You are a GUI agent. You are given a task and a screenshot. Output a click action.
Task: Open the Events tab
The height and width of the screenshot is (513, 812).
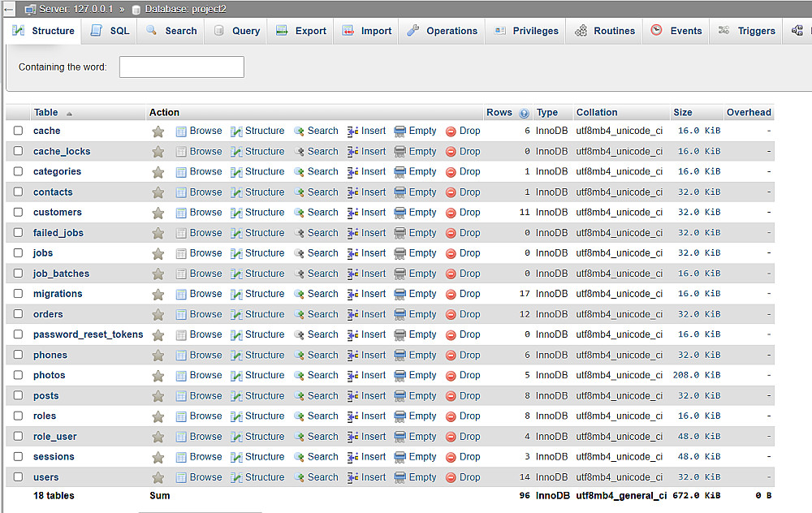(676, 31)
